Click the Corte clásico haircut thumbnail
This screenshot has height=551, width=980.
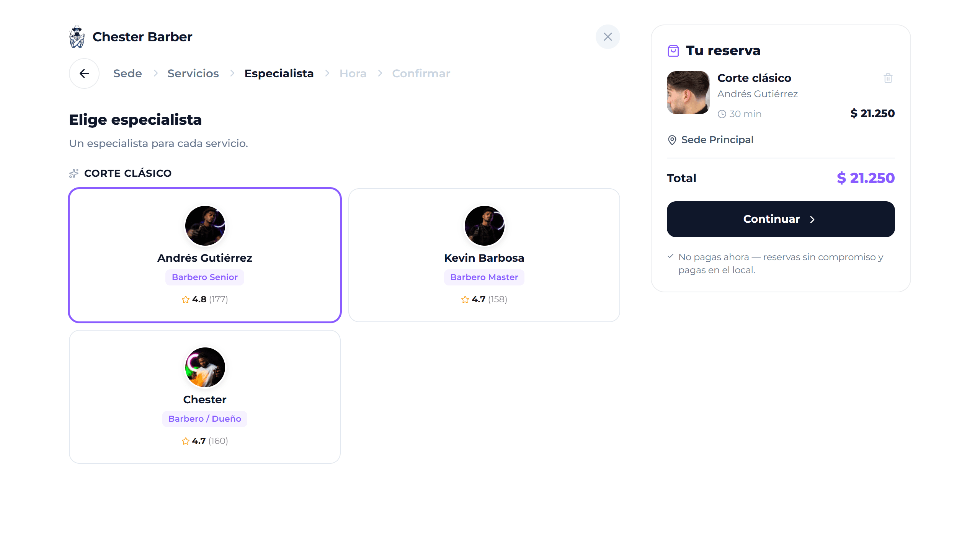click(688, 93)
